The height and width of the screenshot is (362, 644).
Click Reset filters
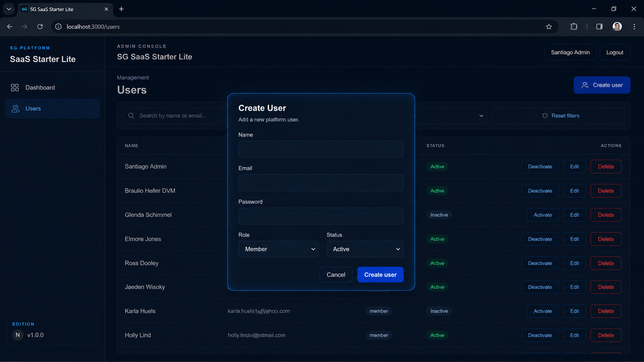558,116
